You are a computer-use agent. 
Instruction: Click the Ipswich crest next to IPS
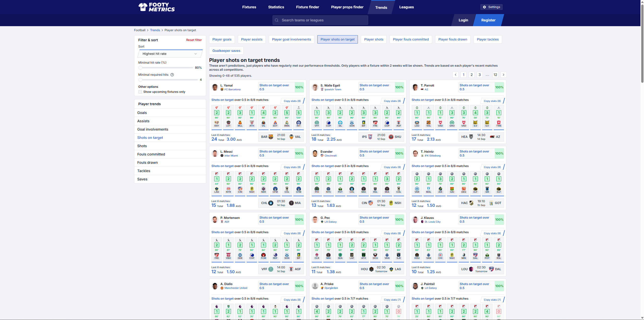pos(370,137)
